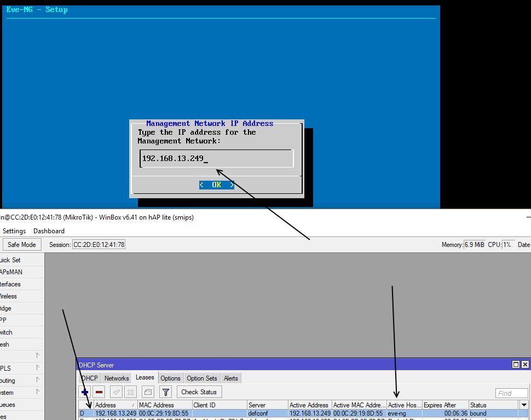Viewport: 531px width, 420px height.
Task: Expand the Routing submenu in sidebar
Action: point(37,380)
